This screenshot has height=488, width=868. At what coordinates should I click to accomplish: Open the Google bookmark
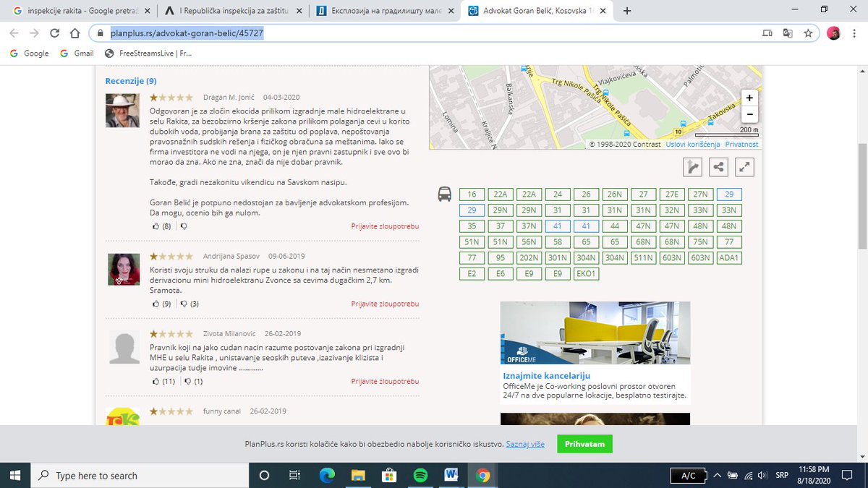click(x=30, y=53)
